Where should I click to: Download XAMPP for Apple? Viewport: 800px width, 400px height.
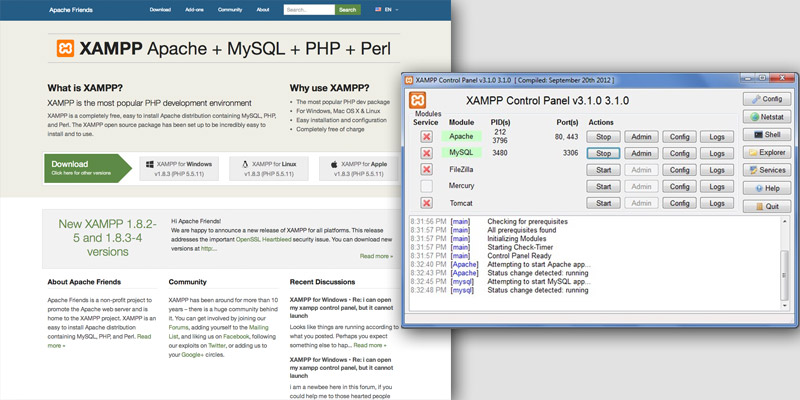pos(359,169)
